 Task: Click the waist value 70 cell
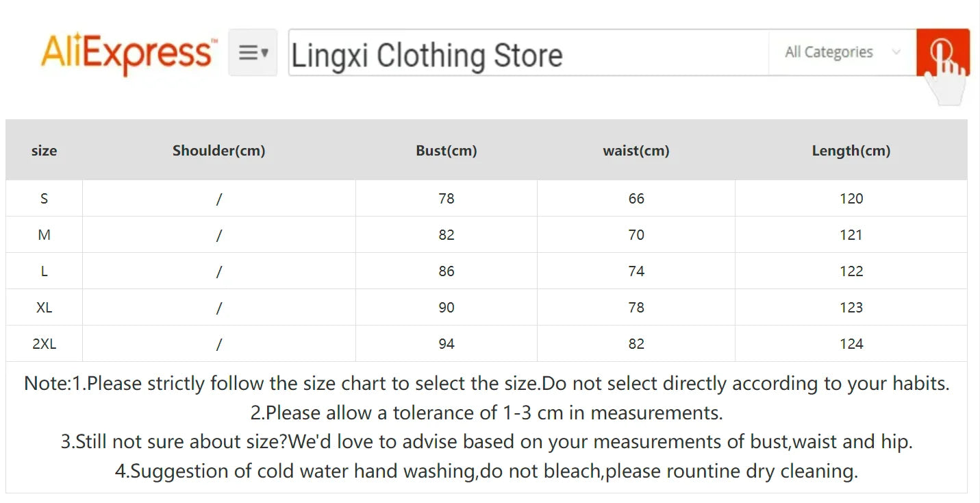636,235
